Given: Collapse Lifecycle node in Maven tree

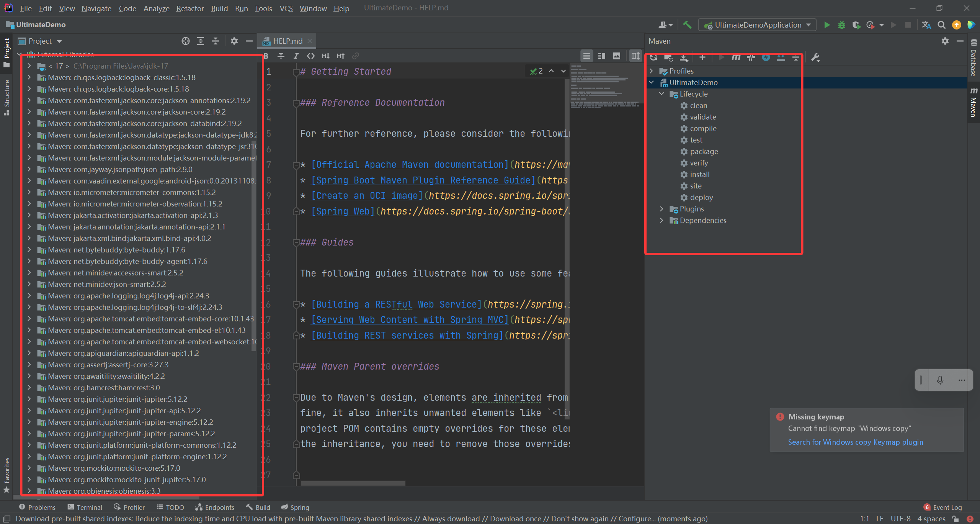Looking at the screenshot, I should [x=662, y=94].
